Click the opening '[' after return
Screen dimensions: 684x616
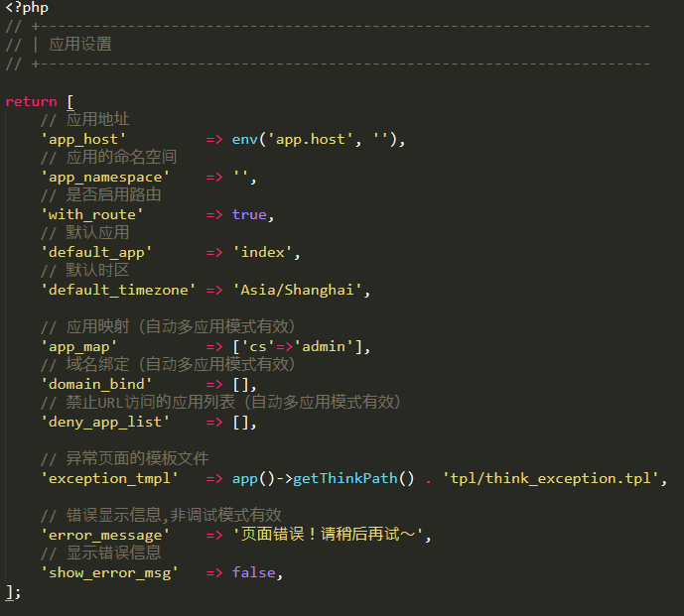click(70, 102)
